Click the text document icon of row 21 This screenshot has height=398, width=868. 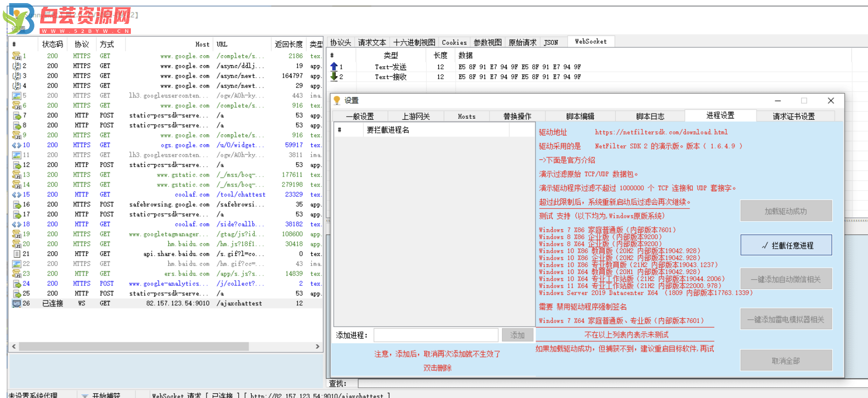pyautogui.click(x=17, y=254)
